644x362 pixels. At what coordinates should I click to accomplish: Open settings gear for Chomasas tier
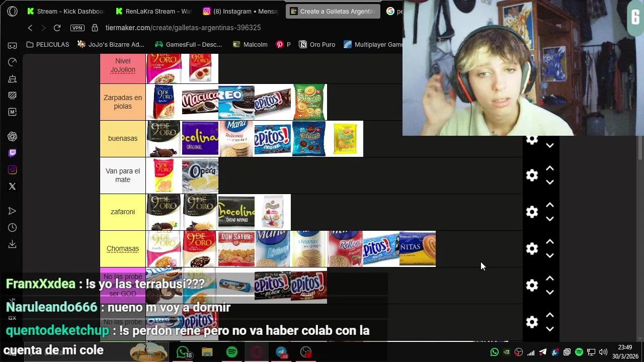click(532, 248)
